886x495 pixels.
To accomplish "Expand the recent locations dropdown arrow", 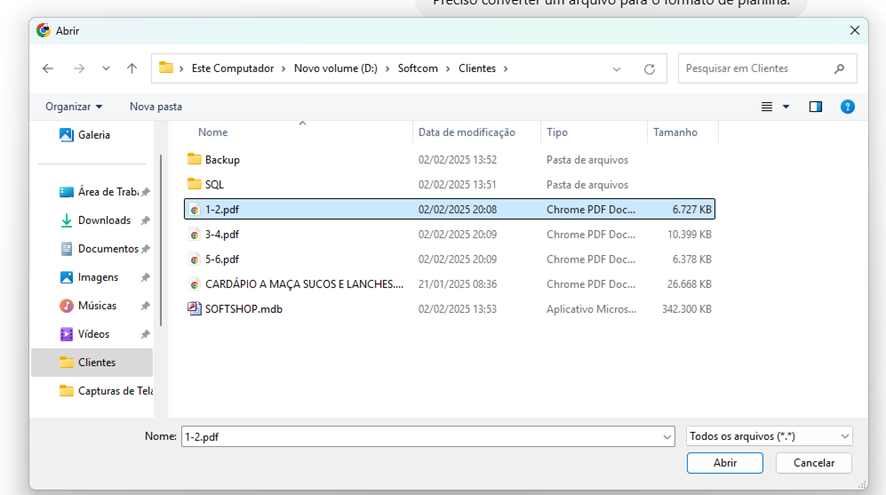I will point(106,69).
